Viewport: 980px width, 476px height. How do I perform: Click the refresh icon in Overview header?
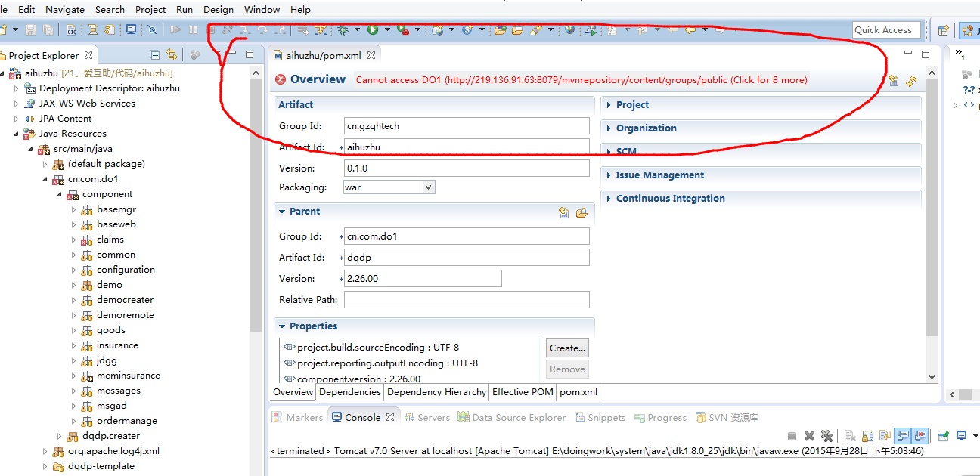point(911,81)
